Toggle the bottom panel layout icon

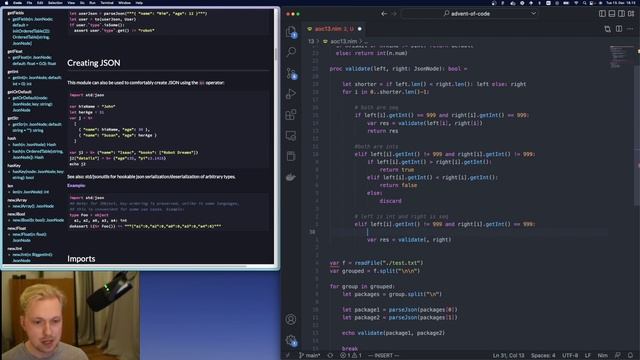pos(611,13)
